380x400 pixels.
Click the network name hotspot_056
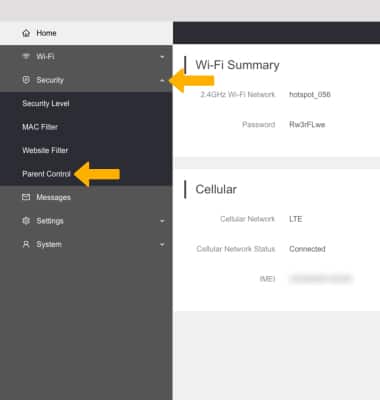coord(310,94)
